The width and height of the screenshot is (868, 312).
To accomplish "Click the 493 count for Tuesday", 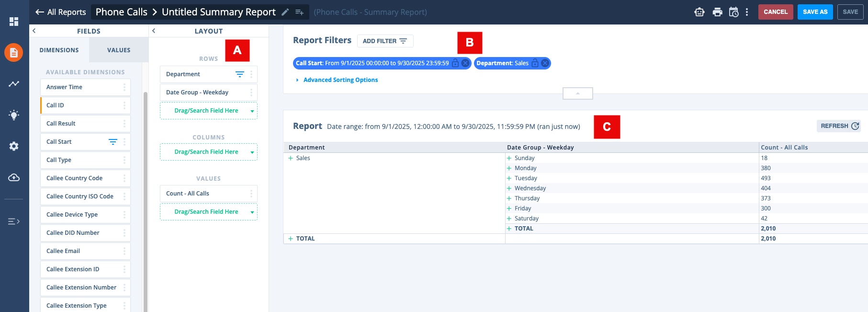I will (x=766, y=178).
